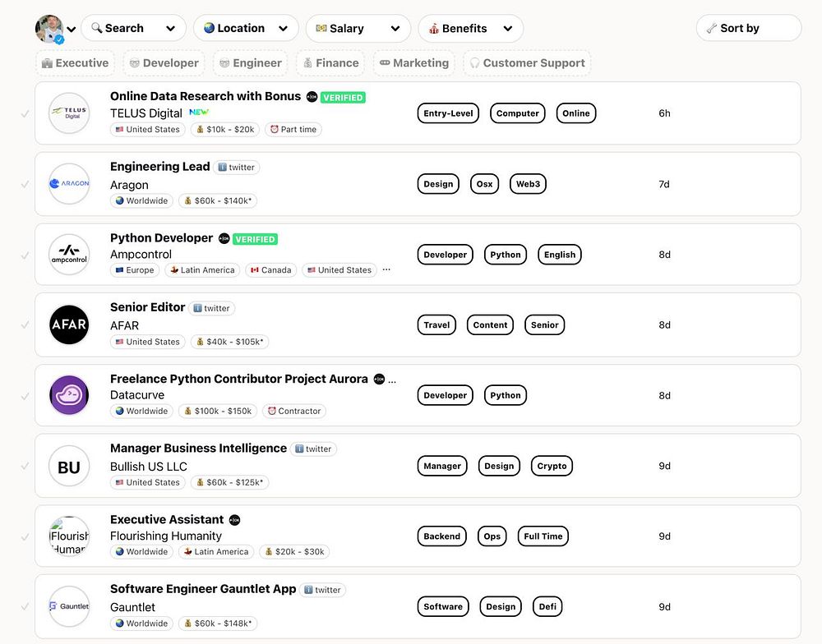
Task: Click the Aragon company logo
Action: pos(69,184)
